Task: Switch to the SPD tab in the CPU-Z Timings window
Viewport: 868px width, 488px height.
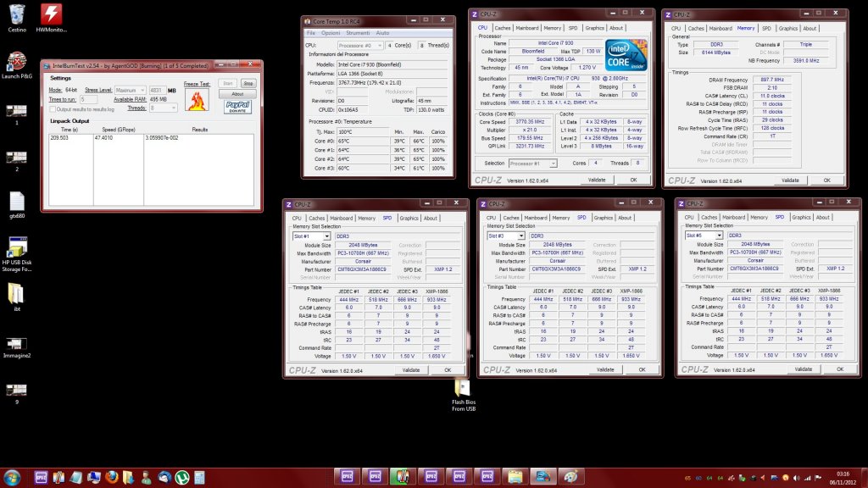Action: tap(766, 28)
